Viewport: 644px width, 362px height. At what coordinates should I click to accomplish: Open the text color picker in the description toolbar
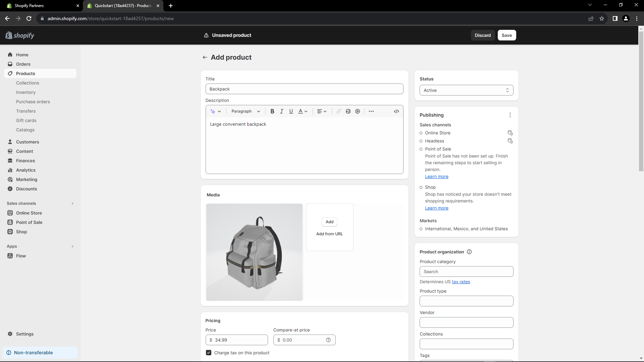coord(302,111)
